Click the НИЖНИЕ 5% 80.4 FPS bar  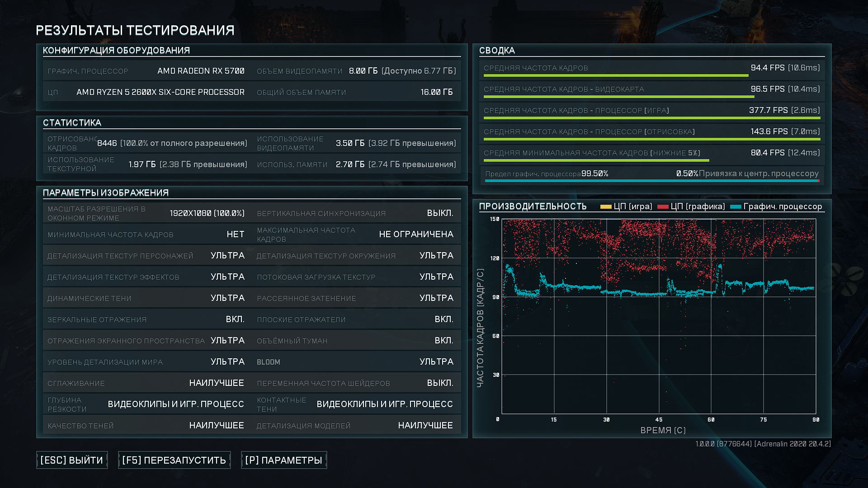[x=596, y=160]
